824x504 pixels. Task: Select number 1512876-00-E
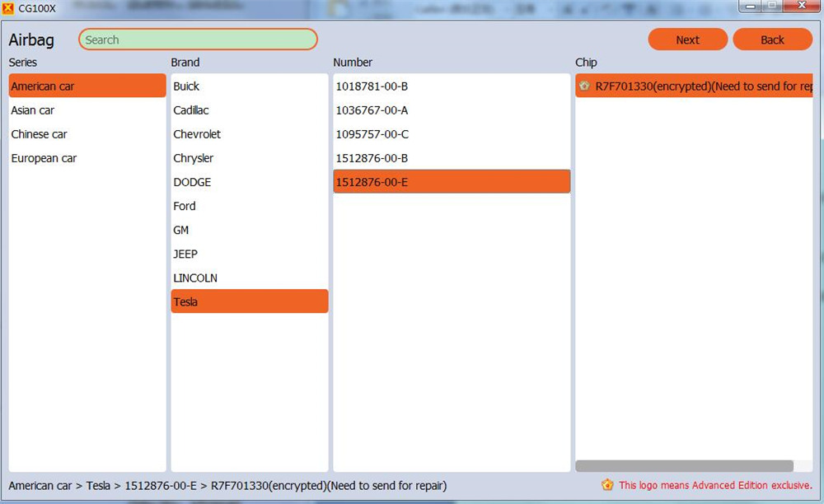tap(451, 182)
